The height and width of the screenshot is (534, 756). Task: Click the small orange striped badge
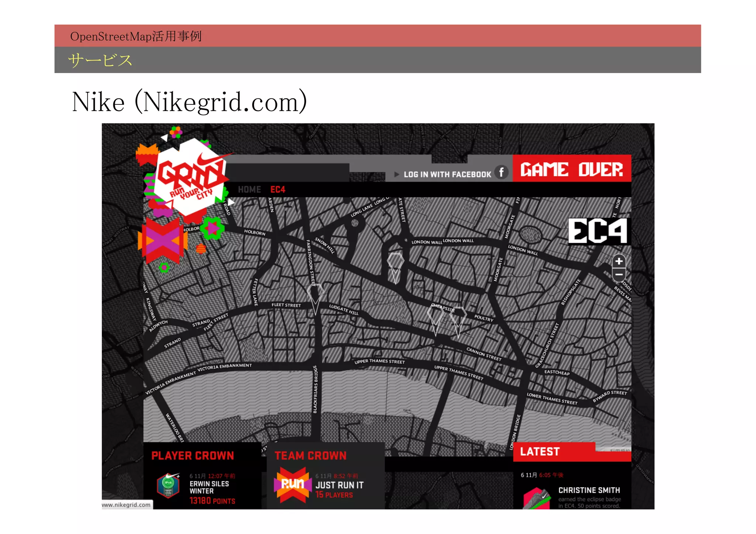click(x=201, y=249)
